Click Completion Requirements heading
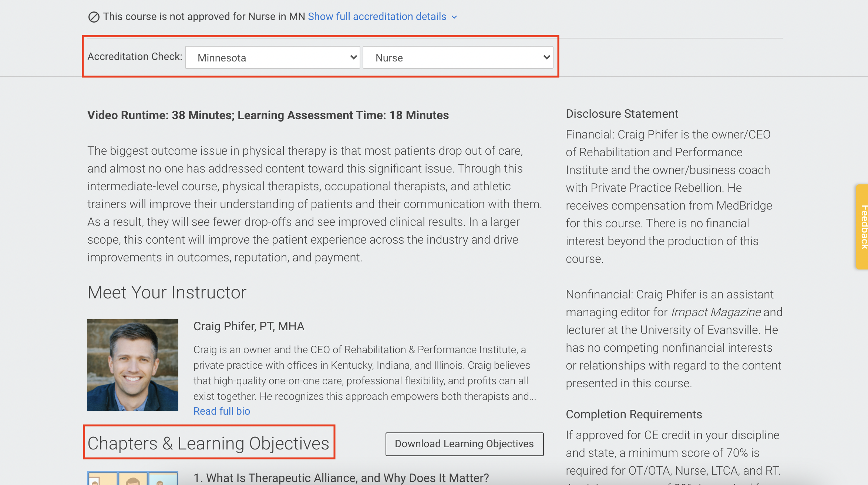 pyautogui.click(x=634, y=414)
